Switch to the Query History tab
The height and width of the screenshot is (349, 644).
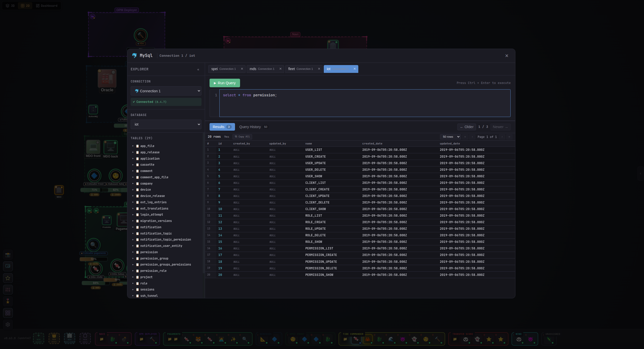click(x=250, y=127)
